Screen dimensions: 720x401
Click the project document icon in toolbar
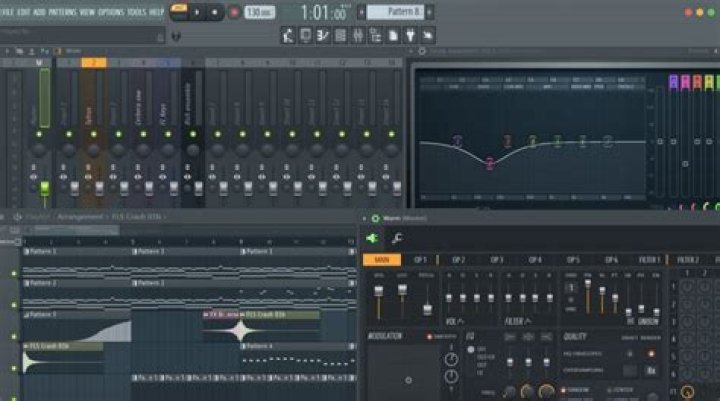click(x=393, y=36)
